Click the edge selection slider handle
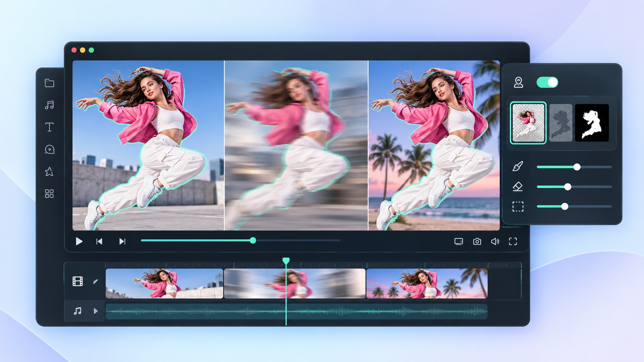This screenshot has height=362, width=644. [565, 207]
